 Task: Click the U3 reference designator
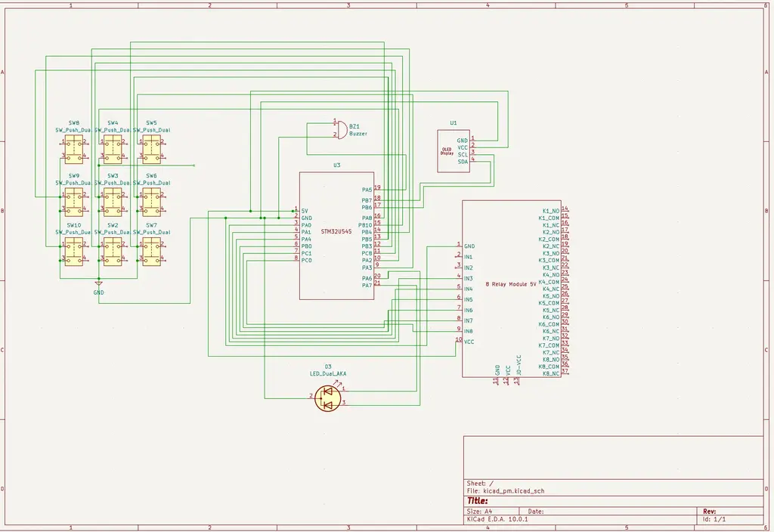pos(336,165)
